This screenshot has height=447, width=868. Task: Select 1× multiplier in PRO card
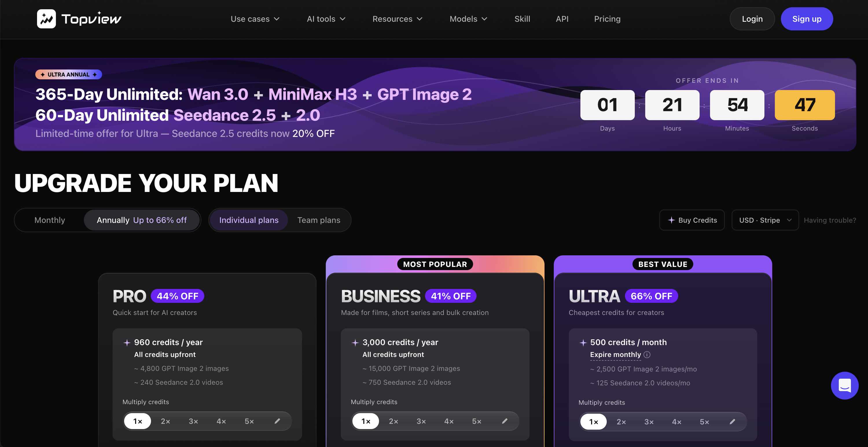pos(137,421)
